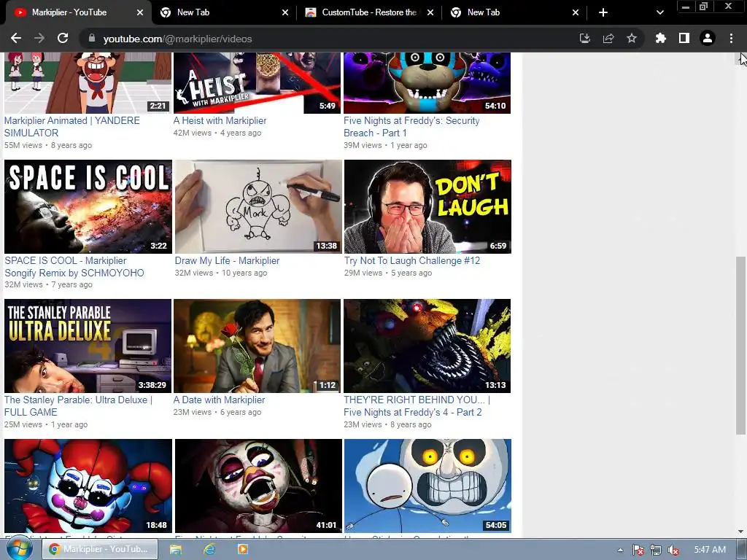Screen dimensions: 747x560
Task: Click the DON'T LAUGH thumbnail
Action: coord(427,206)
